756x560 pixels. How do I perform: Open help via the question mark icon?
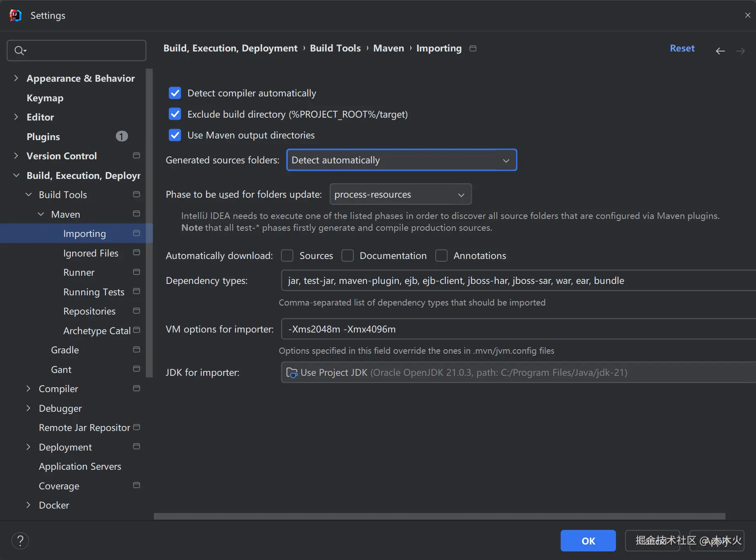(20, 541)
